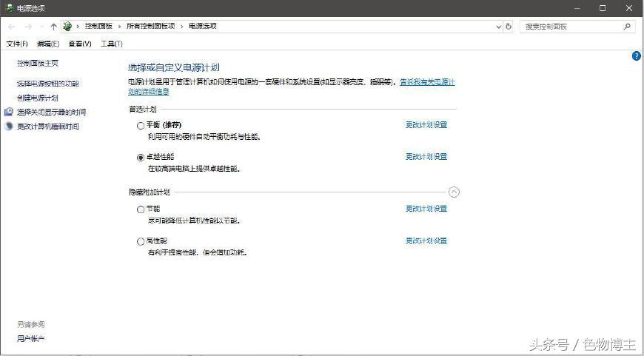Change plan settings for 高性能 plan

(426, 241)
